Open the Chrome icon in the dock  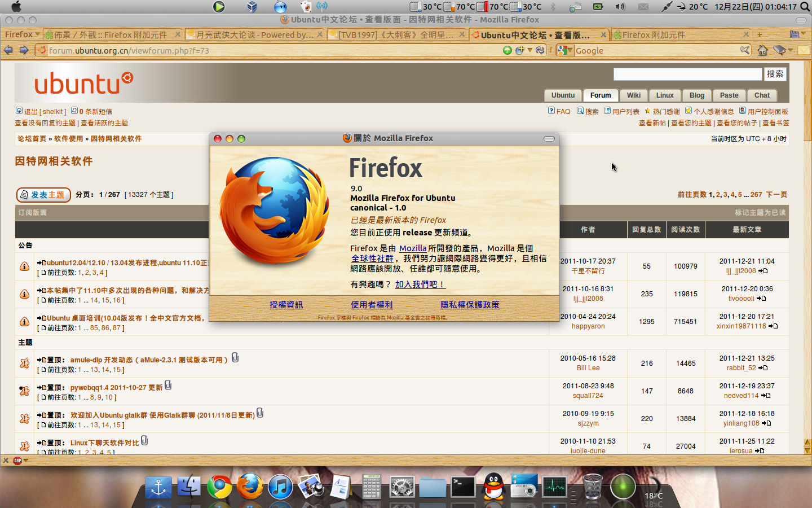(x=219, y=487)
